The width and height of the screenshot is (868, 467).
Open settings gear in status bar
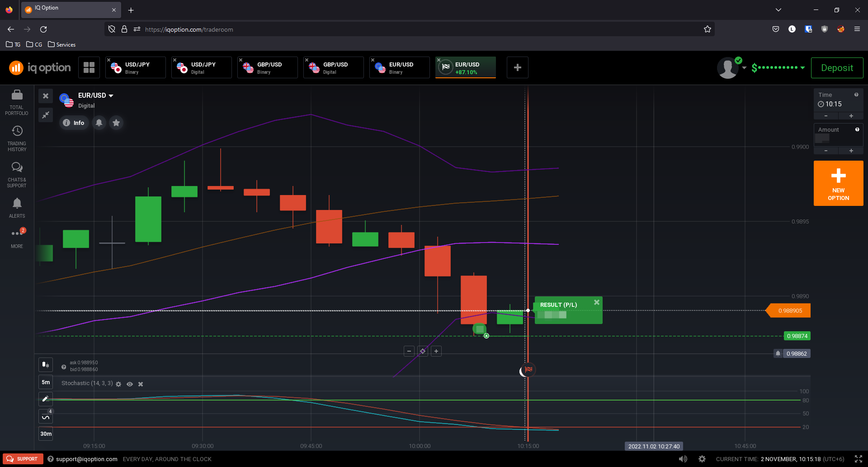[702, 459]
